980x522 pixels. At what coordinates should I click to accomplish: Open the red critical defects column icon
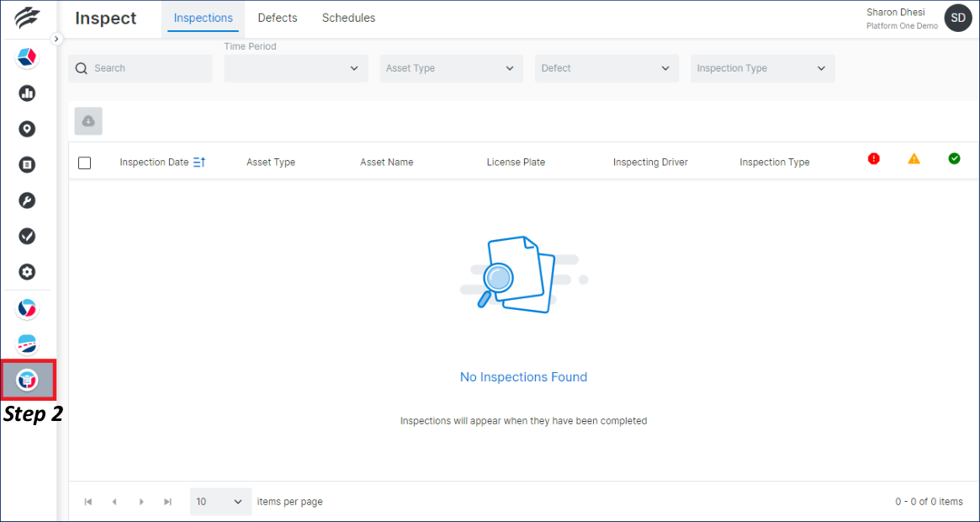click(873, 158)
